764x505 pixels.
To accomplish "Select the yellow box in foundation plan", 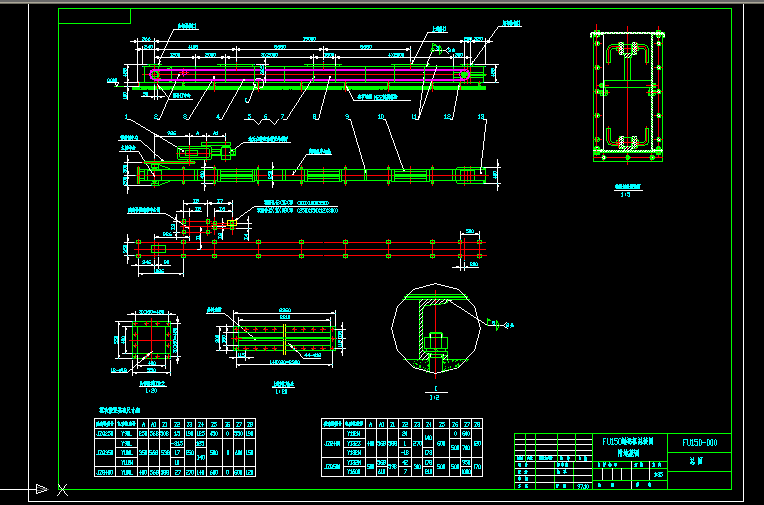I will 231,223.
